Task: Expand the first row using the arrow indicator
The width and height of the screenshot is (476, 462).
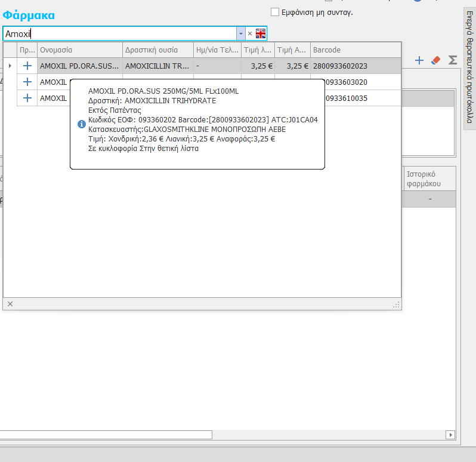Action: [x=10, y=66]
